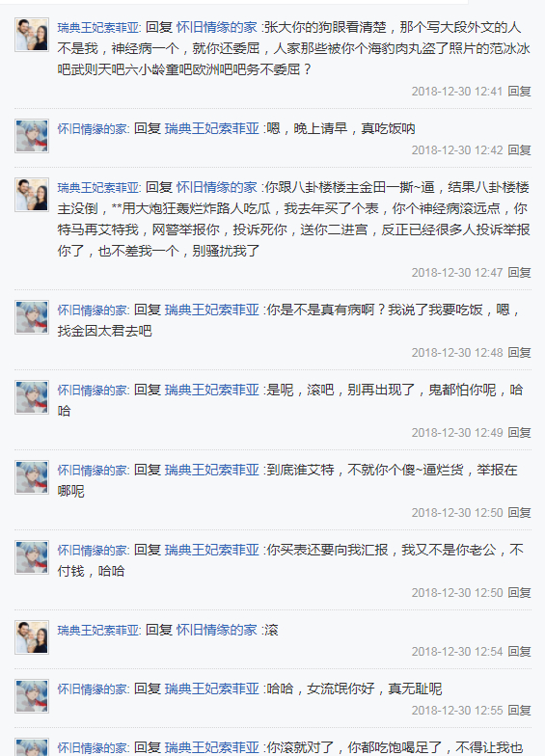Open author name 瑞典王妃索菲亚 in first comment

[98, 27]
